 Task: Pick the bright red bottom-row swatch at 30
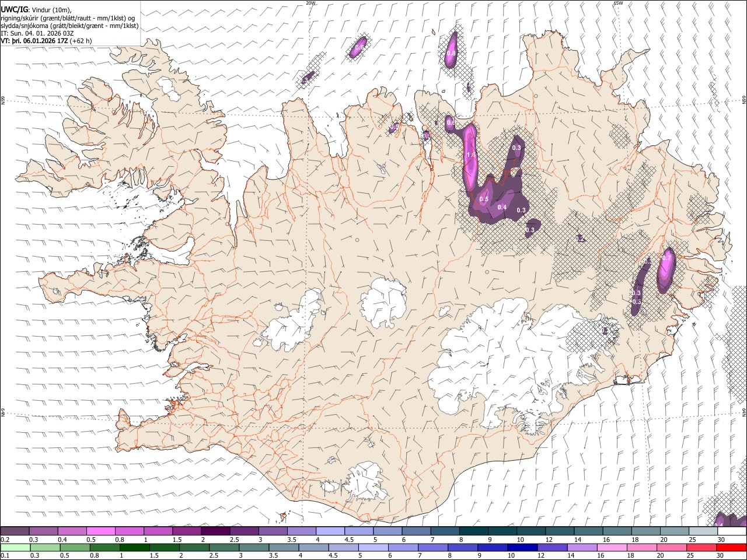[732, 547]
